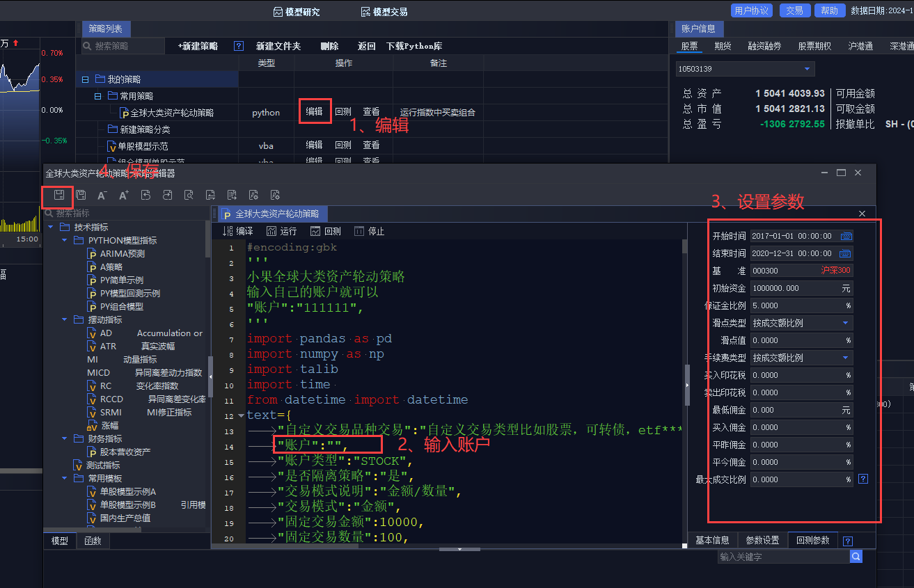Select 单股模型示例A template
This screenshot has height=588, width=914.
(x=122, y=491)
